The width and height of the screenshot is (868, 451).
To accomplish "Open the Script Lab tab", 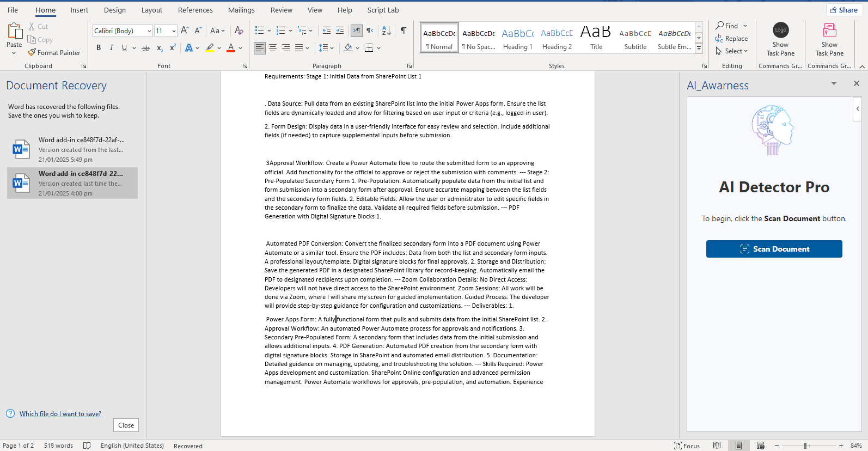I will [x=383, y=10].
